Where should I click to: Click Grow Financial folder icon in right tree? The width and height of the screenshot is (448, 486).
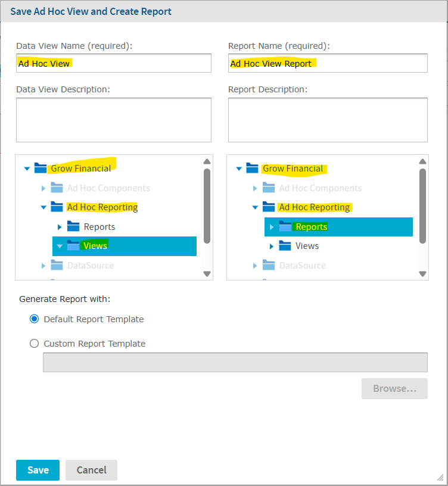[253, 169]
